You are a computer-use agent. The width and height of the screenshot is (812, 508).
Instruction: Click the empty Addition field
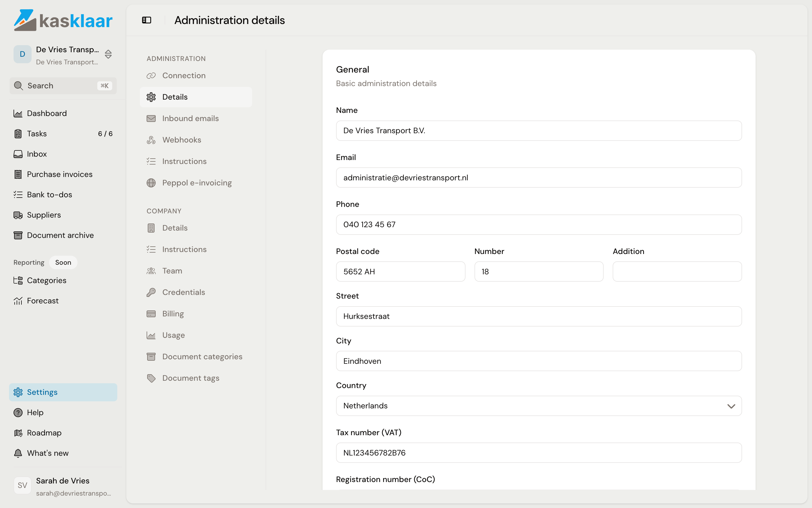coord(677,271)
